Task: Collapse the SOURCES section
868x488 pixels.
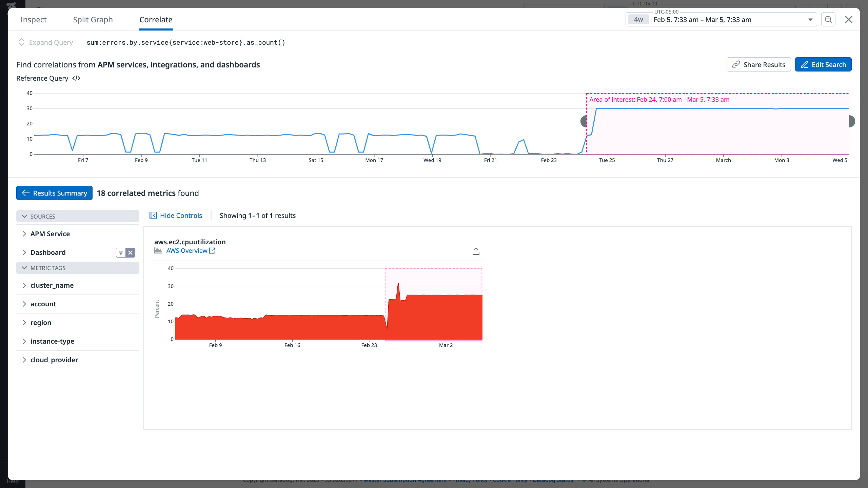Action: tap(24, 216)
